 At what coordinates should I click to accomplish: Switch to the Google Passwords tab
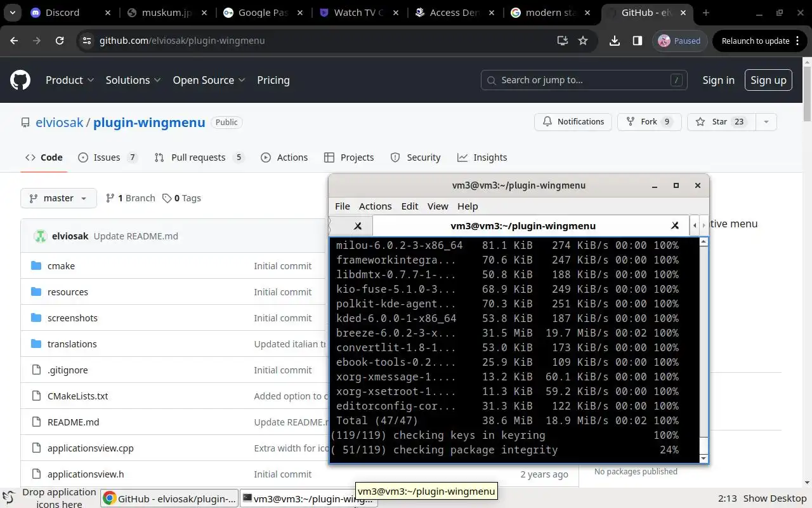pyautogui.click(x=263, y=13)
